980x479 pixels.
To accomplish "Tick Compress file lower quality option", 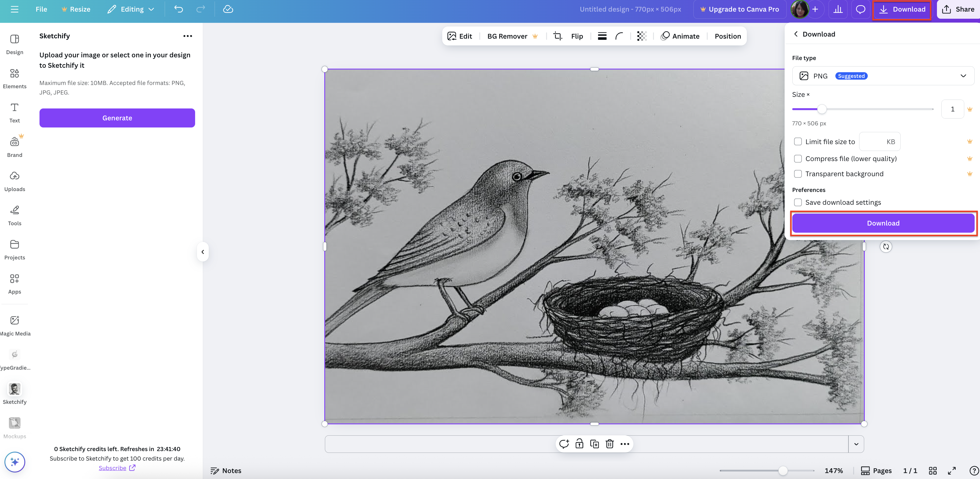I will pos(798,158).
